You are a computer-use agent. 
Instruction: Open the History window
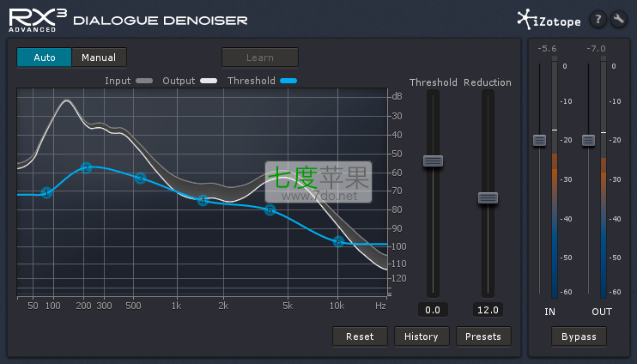click(x=422, y=337)
